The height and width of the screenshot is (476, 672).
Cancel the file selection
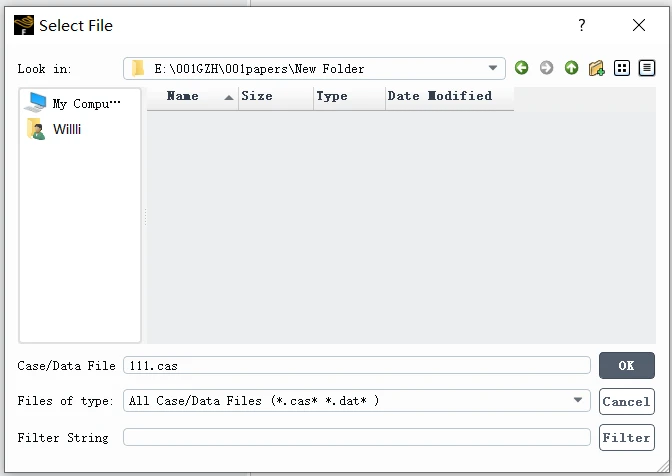626,401
